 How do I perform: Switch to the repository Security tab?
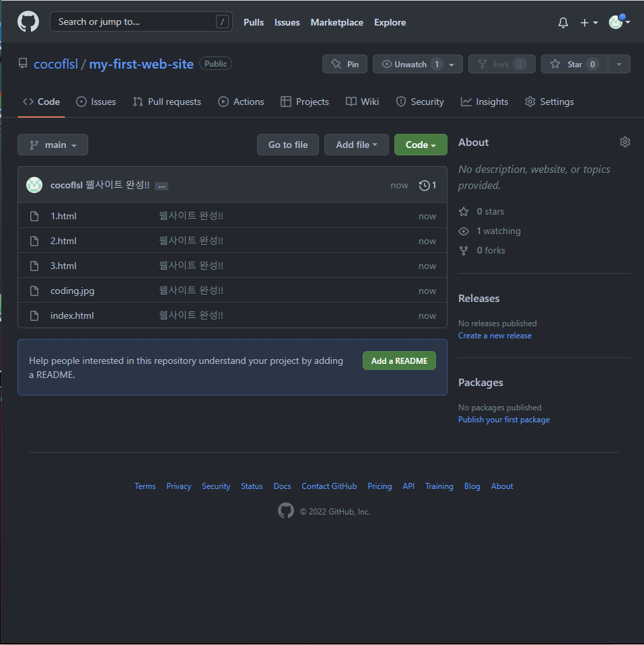(420, 102)
